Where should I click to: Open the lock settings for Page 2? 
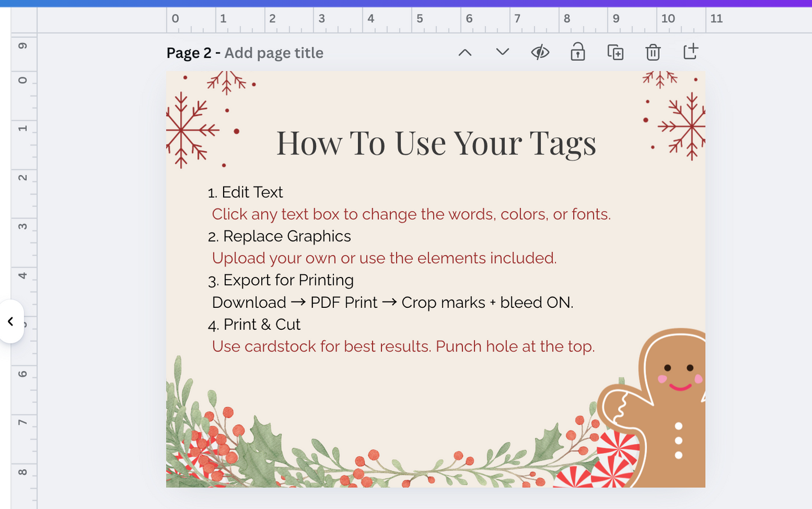click(578, 52)
